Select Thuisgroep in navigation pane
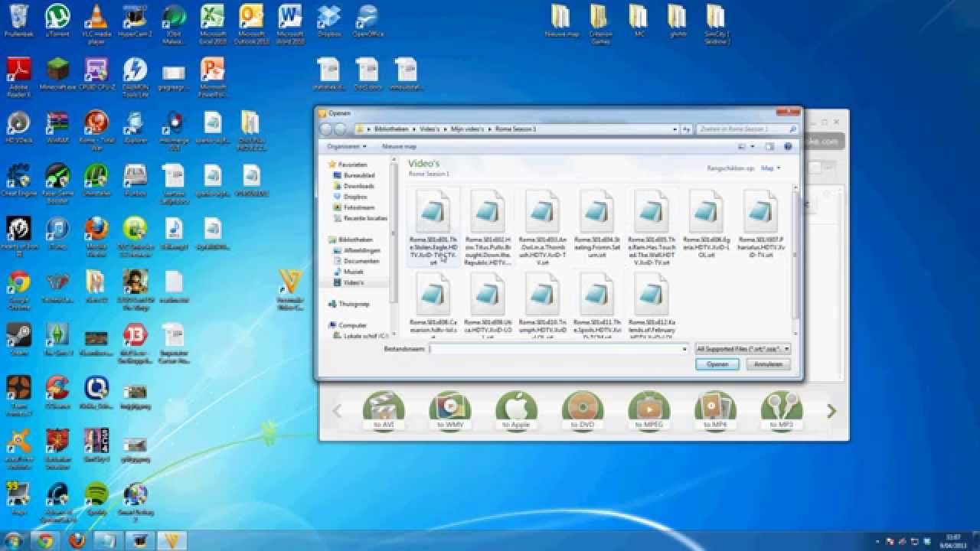Viewport: 980px width, 551px height. point(354,304)
